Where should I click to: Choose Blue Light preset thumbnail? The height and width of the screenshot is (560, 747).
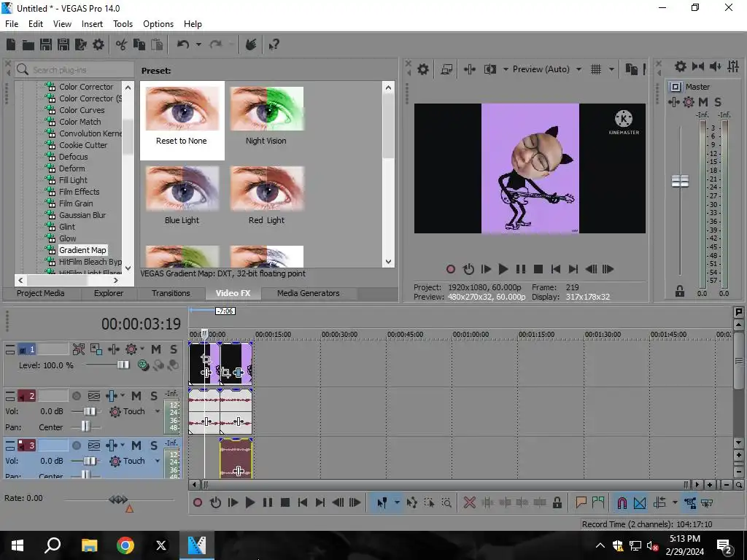(182, 189)
